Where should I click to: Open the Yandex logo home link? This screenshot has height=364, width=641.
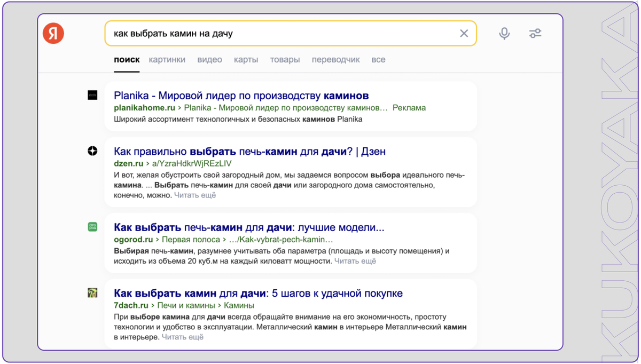tap(53, 34)
